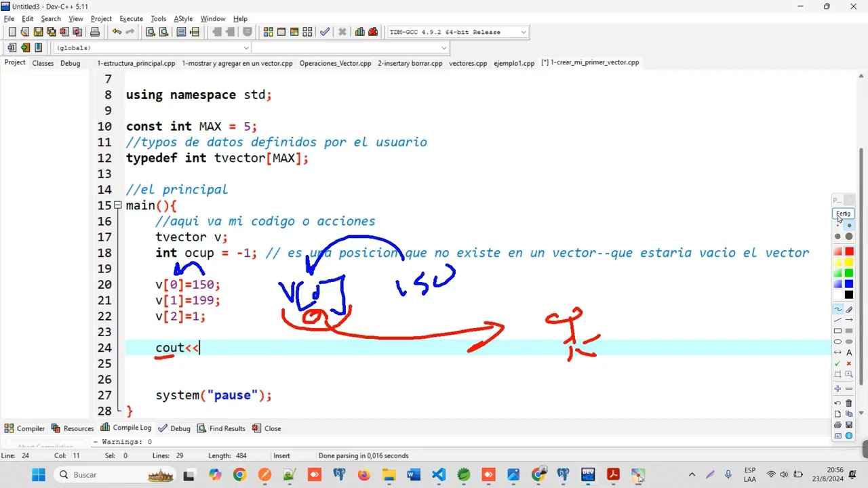Select large pen size dot
The height and width of the screenshot is (488, 868).
[x=849, y=237]
